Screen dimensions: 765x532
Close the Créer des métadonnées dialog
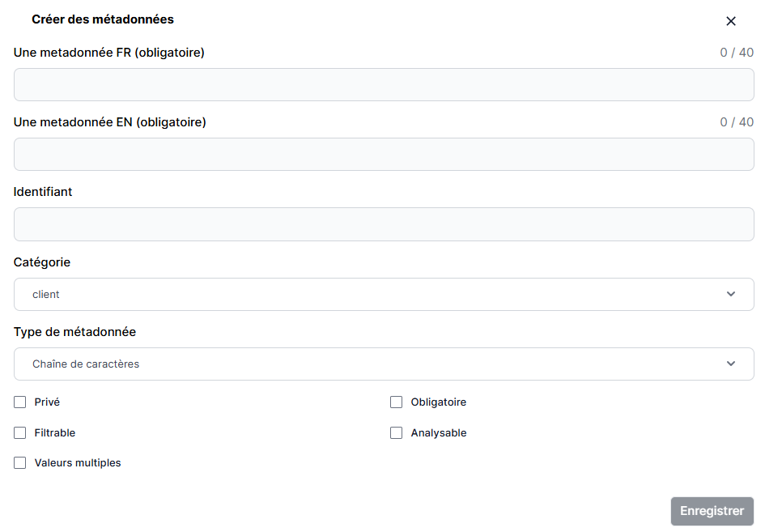731,21
